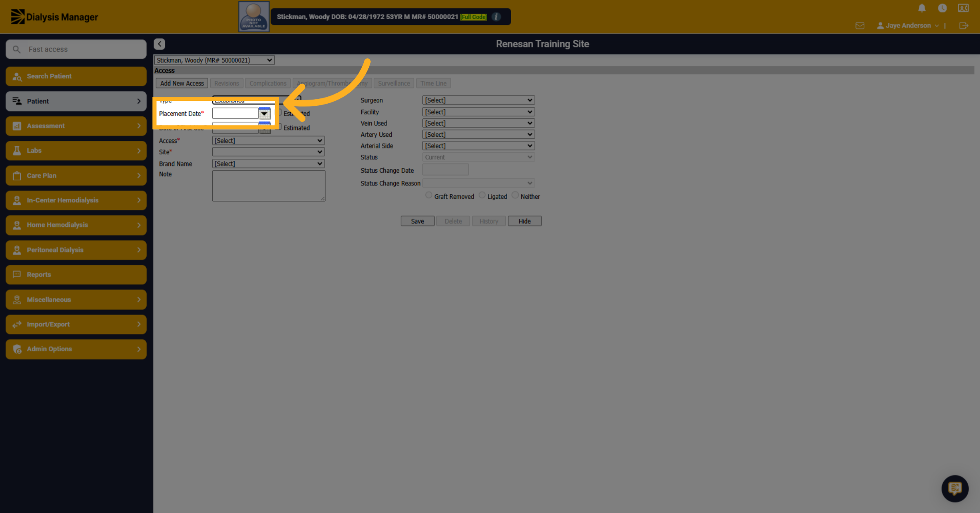Select the Ligated radio button
Screen dimensions: 980x513
482,195
